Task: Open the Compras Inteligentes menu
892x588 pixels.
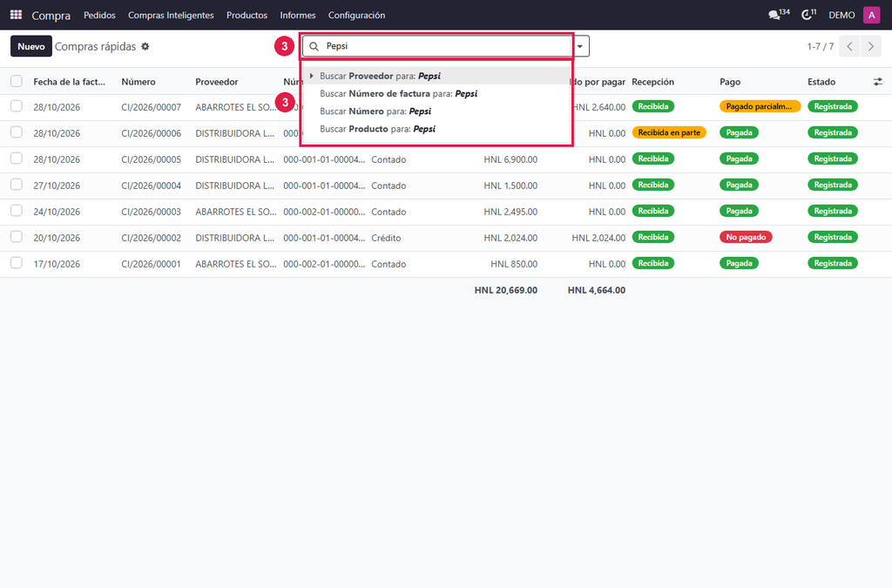Action: pyautogui.click(x=171, y=15)
